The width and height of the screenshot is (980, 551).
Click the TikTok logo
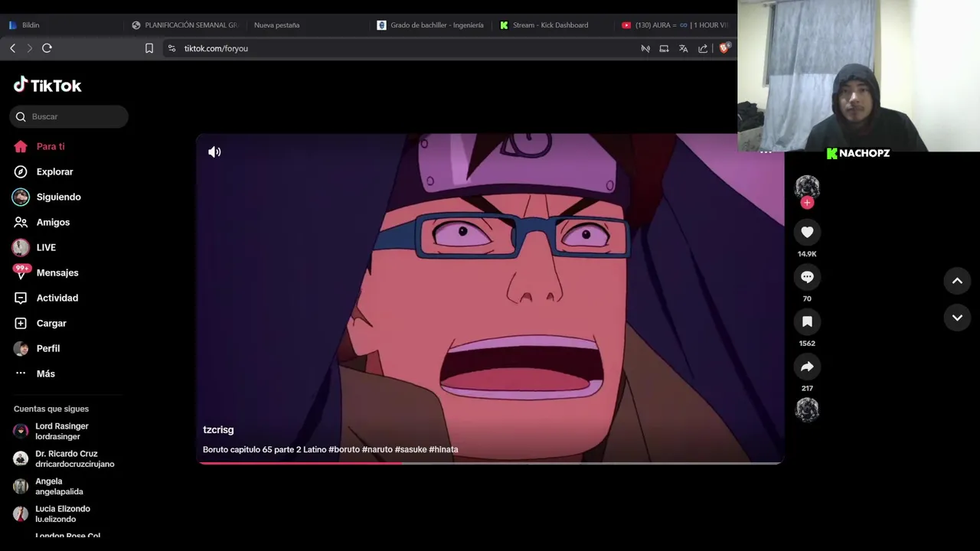pyautogui.click(x=47, y=85)
